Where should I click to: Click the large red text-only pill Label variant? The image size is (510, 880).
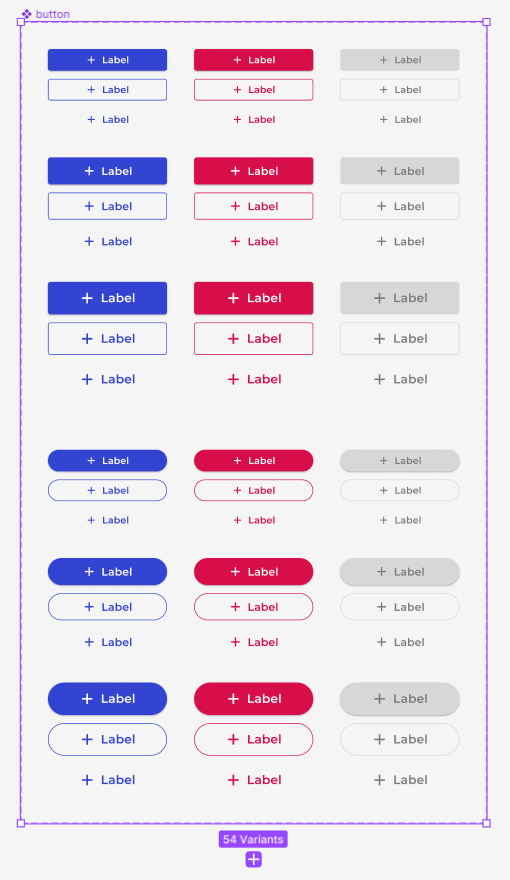pyautogui.click(x=254, y=780)
